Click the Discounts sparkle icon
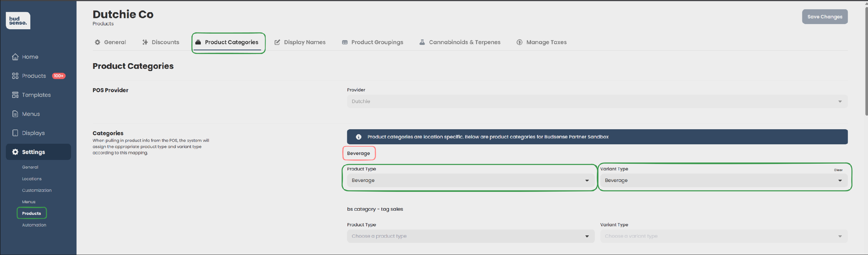Viewport: 868px width, 255px height. point(145,42)
